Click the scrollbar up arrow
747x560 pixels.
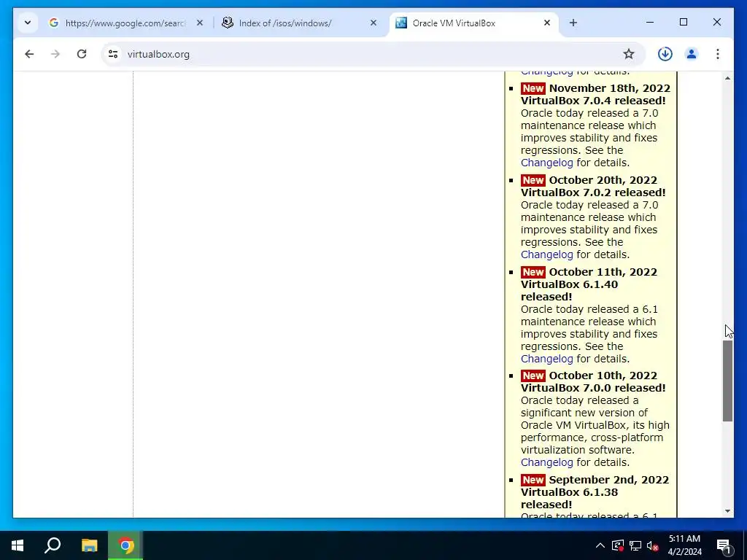click(x=727, y=77)
